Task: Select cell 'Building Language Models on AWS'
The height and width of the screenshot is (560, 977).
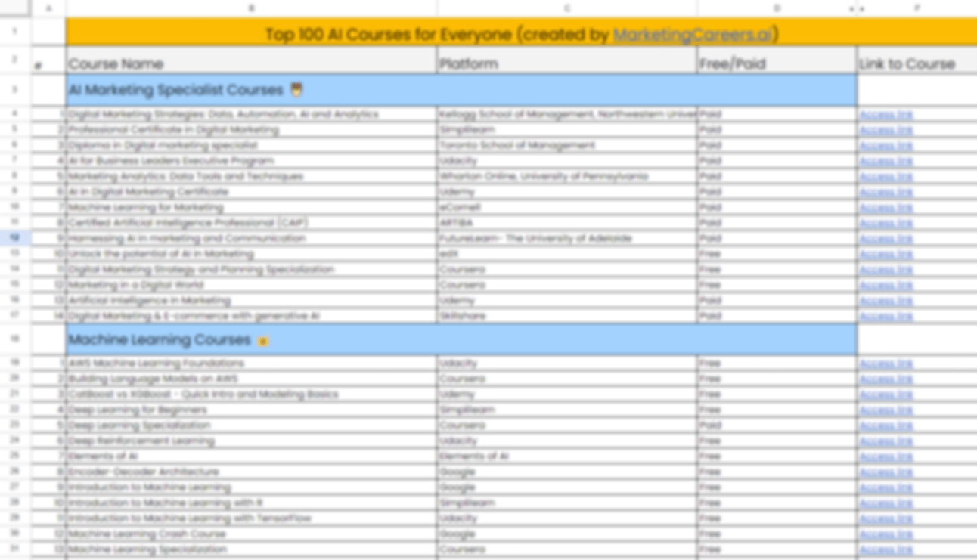Action: [251, 379]
